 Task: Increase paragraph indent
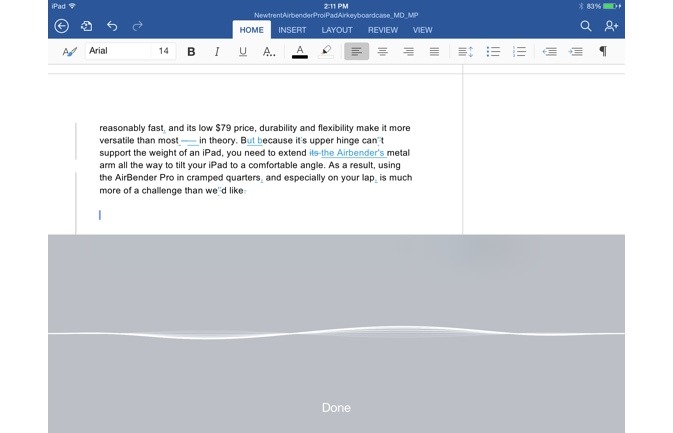coord(575,51)
